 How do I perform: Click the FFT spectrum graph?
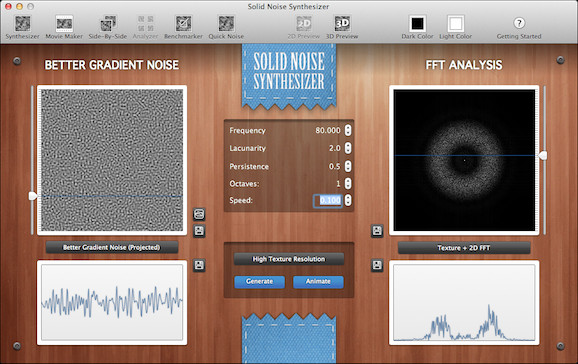[x=464, y=302]
